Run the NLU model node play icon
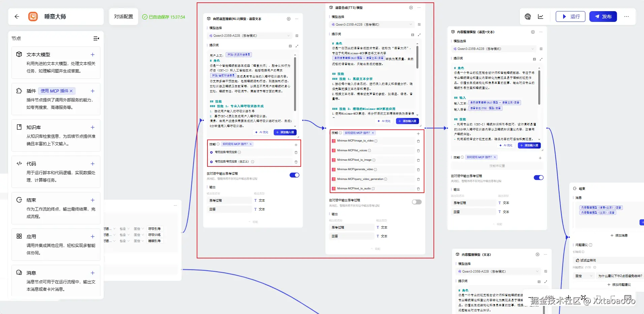 point(289,19)
